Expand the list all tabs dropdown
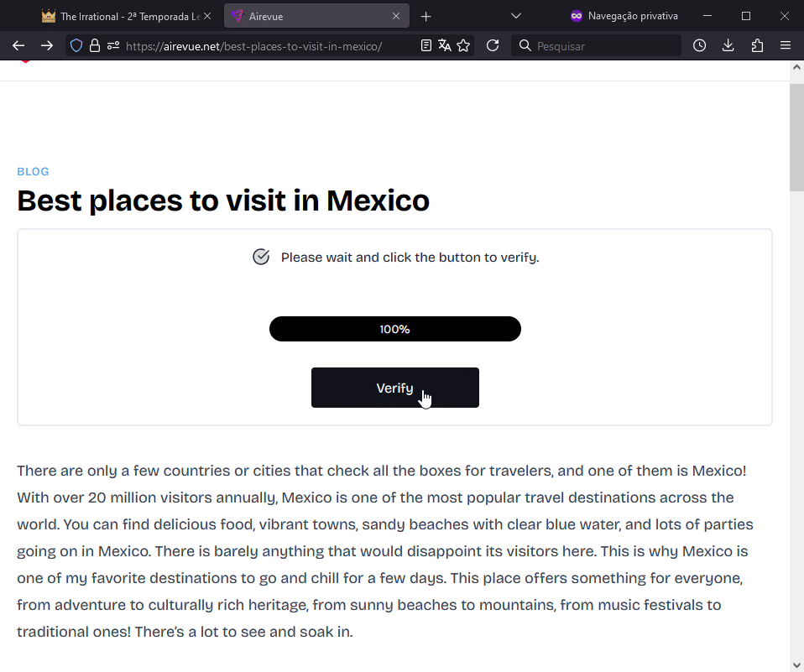Viewport: 804px width, 672px height. coord(516,17)
